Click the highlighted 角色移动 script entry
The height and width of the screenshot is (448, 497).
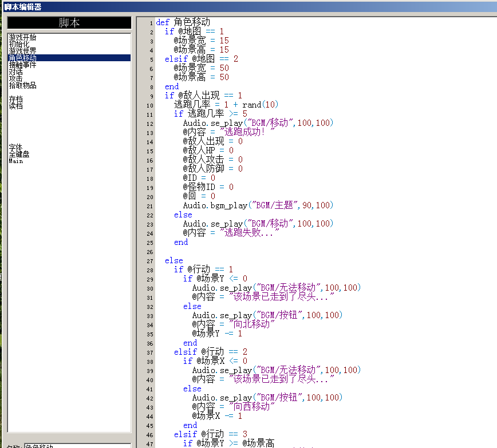(69, 58)
